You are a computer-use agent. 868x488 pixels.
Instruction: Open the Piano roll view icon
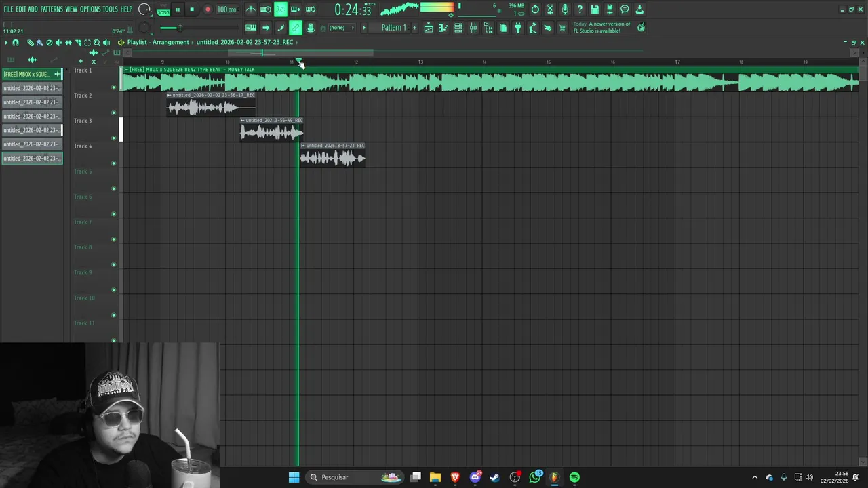pyautogui.click(x=443, y=28)
